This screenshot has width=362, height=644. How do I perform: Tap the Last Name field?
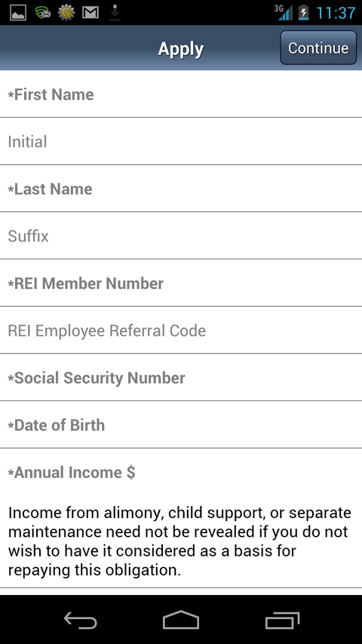click(181, 189)
